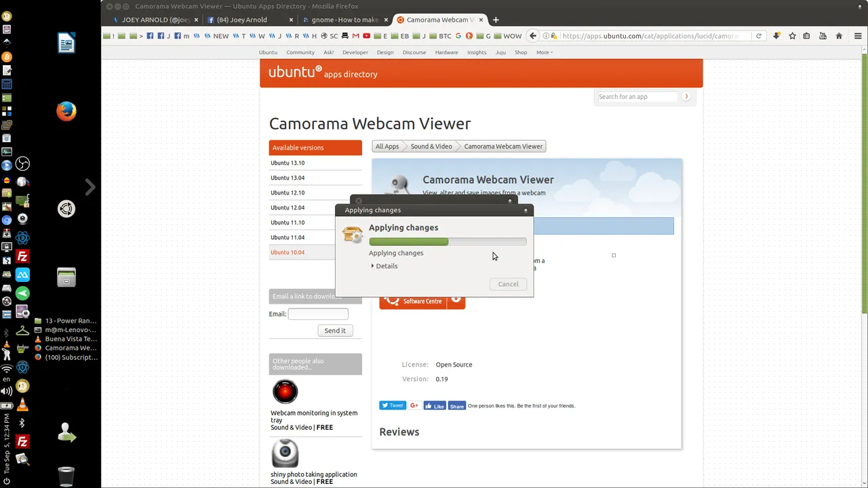Screen dimensions: 868x488
Task: Switch to Buena Vista Te... window entry
Action: coord(66,339)
